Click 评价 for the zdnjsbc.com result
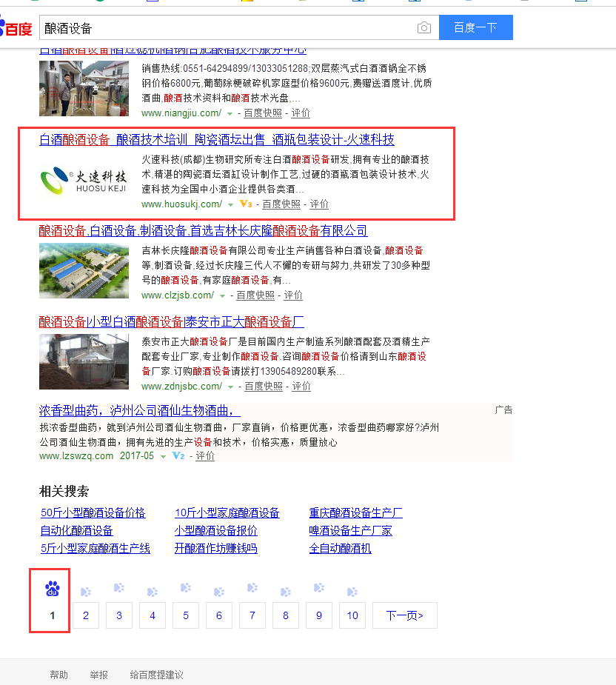This screenshot has width=616, height=685. [301, 386]
